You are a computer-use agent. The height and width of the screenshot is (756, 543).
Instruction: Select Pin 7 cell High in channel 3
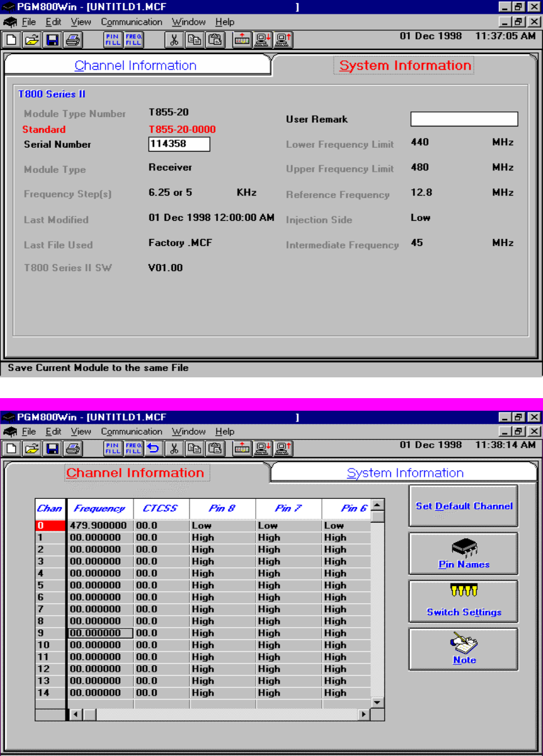pos(289,562)
